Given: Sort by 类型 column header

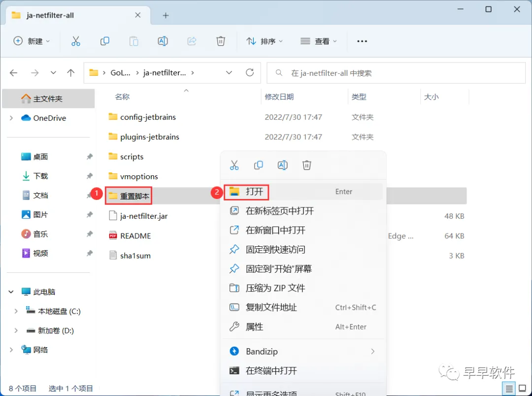Looking at the screenshot, I should (x=359, y=97).
